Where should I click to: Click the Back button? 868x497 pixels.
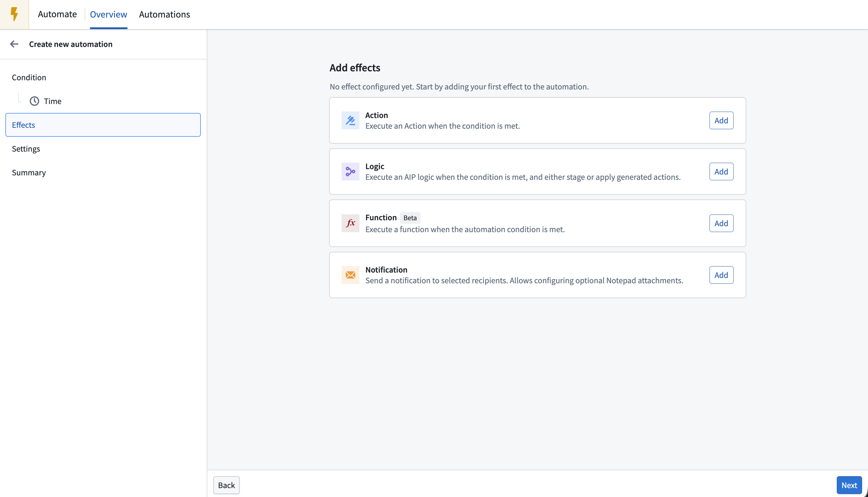(226, 485)
